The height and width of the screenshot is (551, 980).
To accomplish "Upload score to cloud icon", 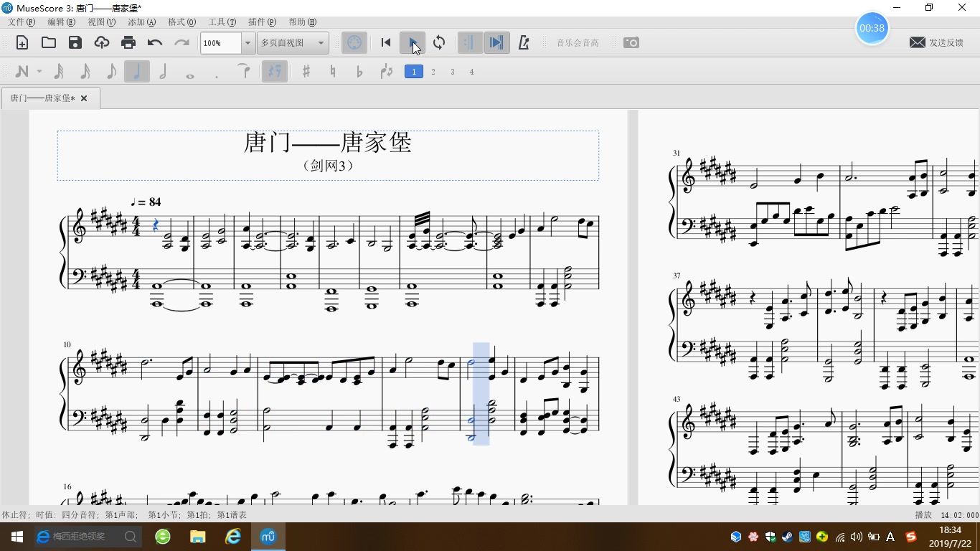I will pyautogui.click(x=102, y=43).
